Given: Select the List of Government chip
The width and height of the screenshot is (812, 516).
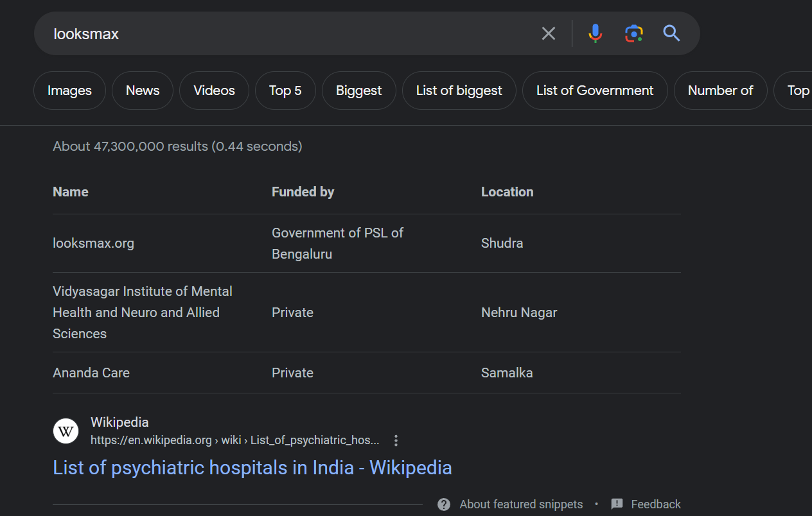Looking at the screenshot, I should (x=595, y=90).
